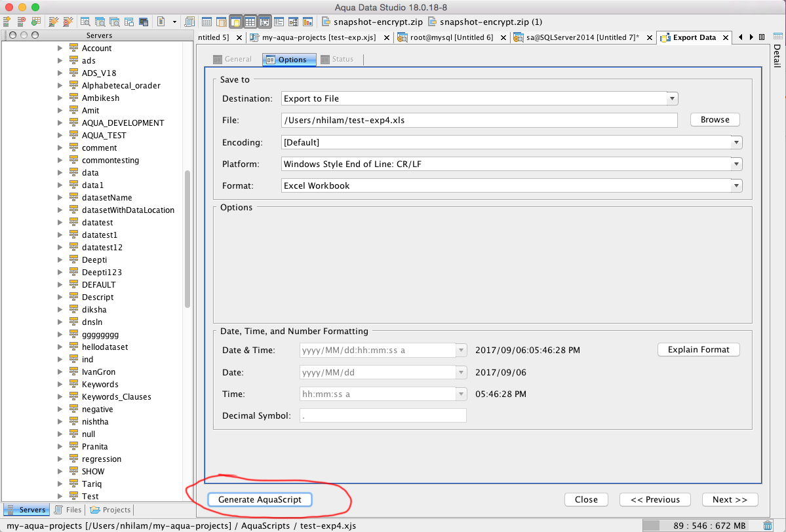
Task: Select the datasetWithDataLocation tree item
Action: click(x=128, y=210)
